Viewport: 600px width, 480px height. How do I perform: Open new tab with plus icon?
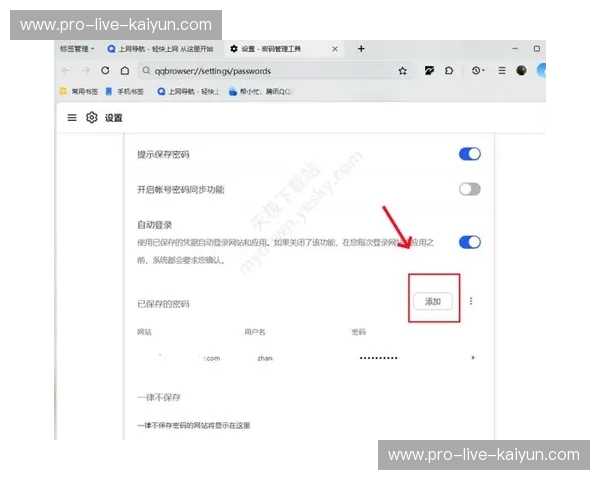click(x=361, y=49)
